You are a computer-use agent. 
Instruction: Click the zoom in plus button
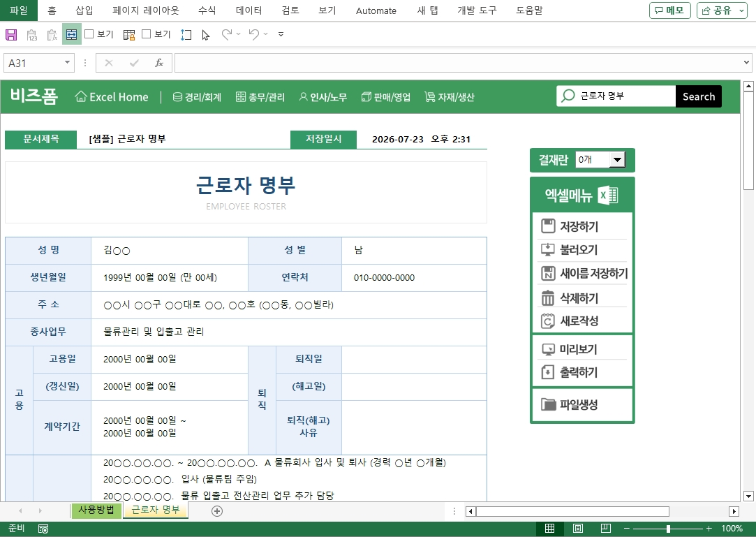pyautogui.click(x=709, y=529)
